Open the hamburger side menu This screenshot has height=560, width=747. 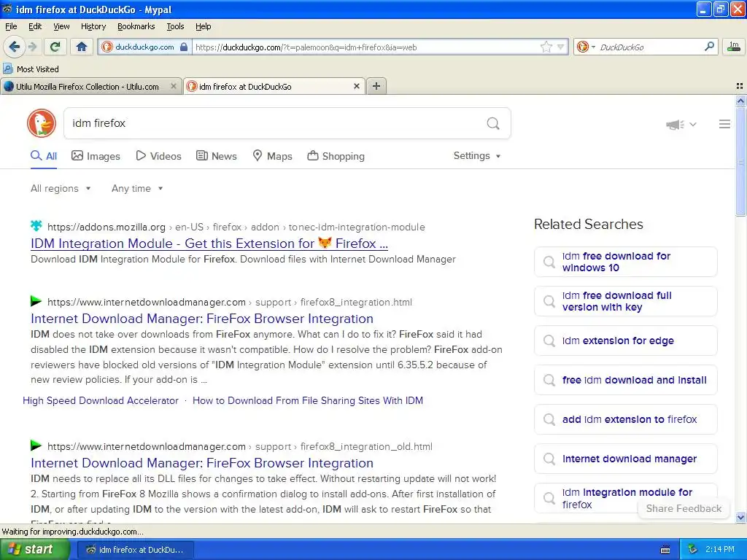(x=724, y=124)
